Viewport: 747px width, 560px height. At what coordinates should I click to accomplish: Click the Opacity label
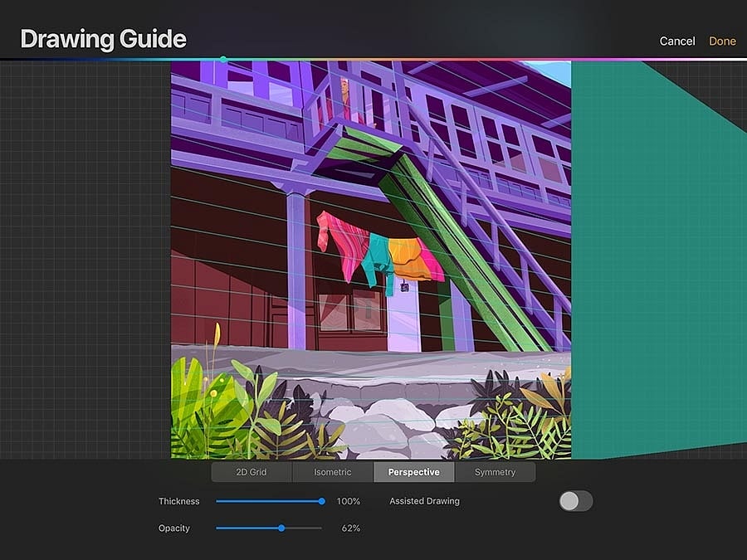click(x=174, y=528)
